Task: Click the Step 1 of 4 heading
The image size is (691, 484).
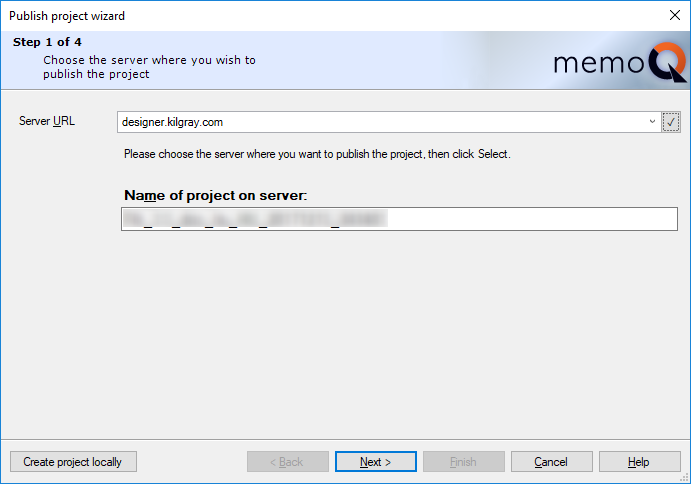Action: (x=48, y=43)
